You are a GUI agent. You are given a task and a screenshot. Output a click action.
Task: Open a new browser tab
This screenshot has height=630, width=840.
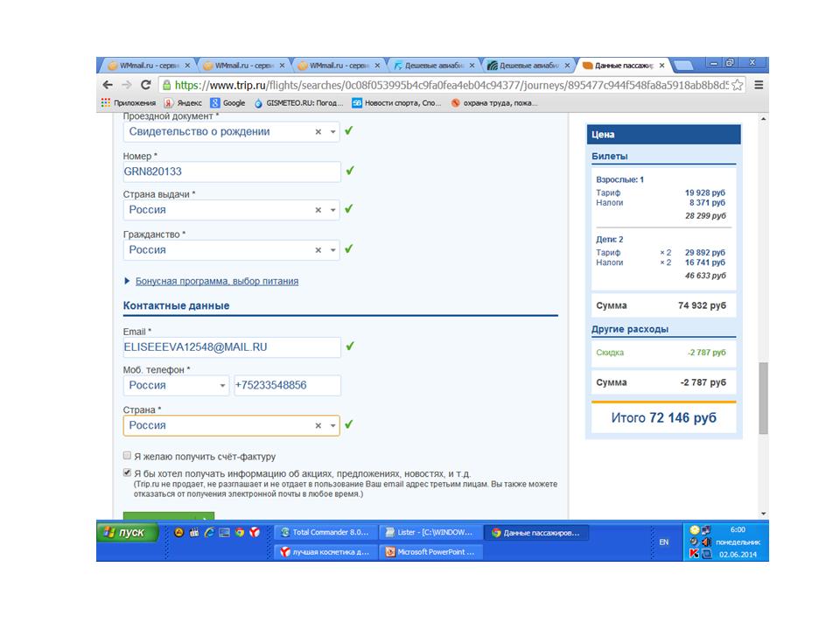pyautogui.click(x=683, y=66)
